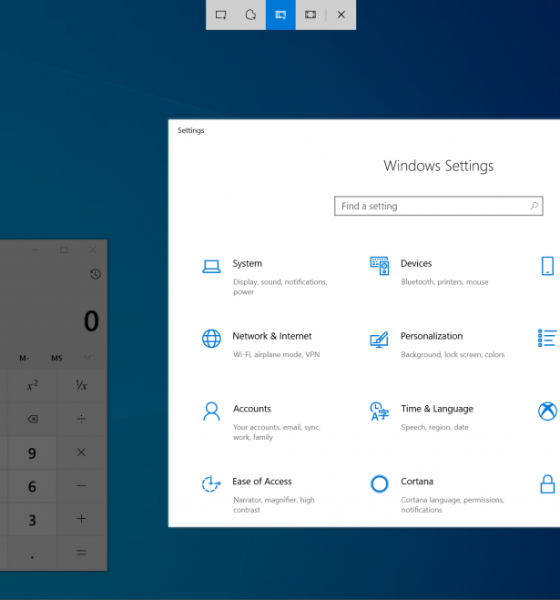Click Calculator MS memory store button

57,358
